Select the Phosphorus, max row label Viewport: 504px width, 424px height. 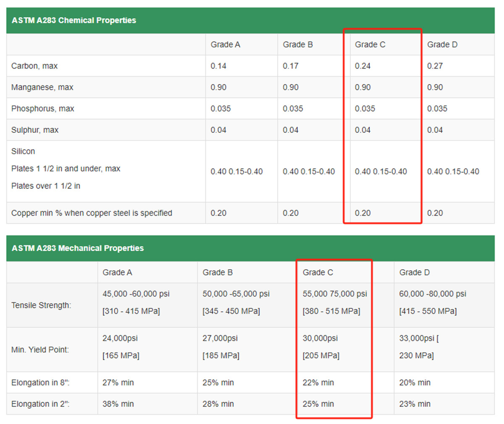pyautogui.click(x=42, y=108)
